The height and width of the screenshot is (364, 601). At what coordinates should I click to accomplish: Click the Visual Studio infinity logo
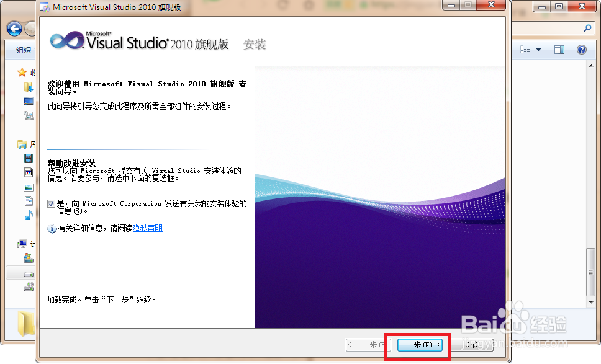67,40
